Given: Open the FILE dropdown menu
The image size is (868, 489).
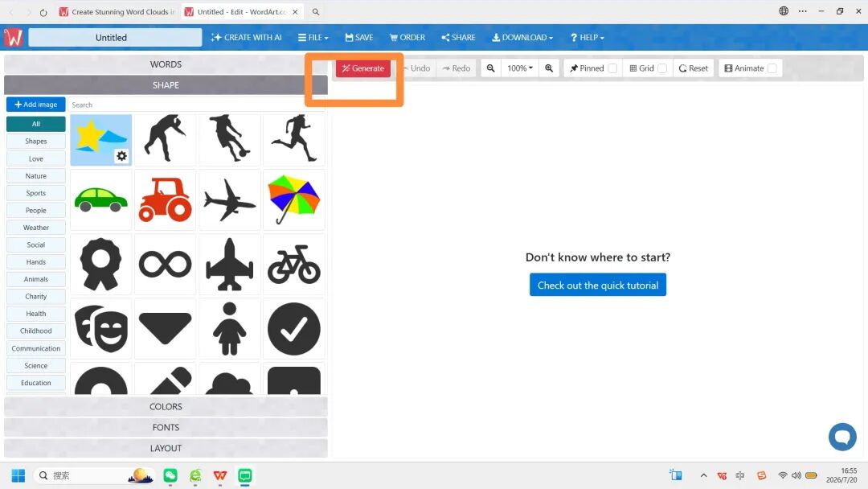Looking at the screenshot, I should (x=313, y=37).
